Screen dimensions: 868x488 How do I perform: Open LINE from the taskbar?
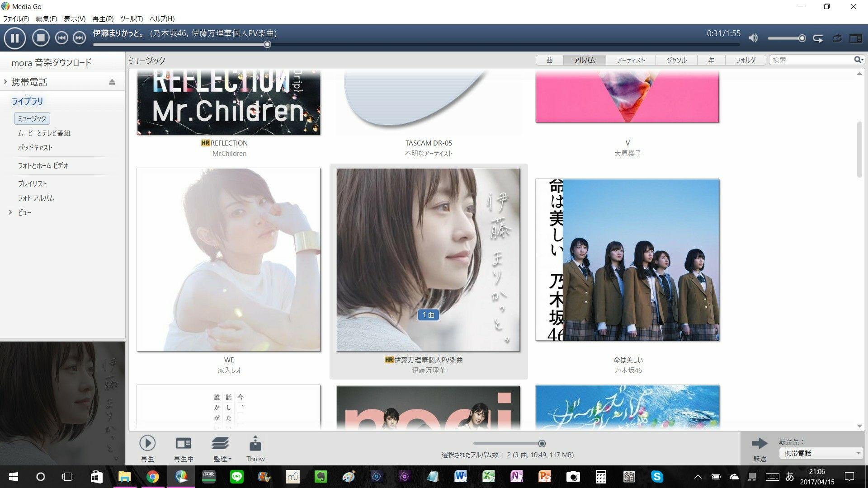[236, 477]
